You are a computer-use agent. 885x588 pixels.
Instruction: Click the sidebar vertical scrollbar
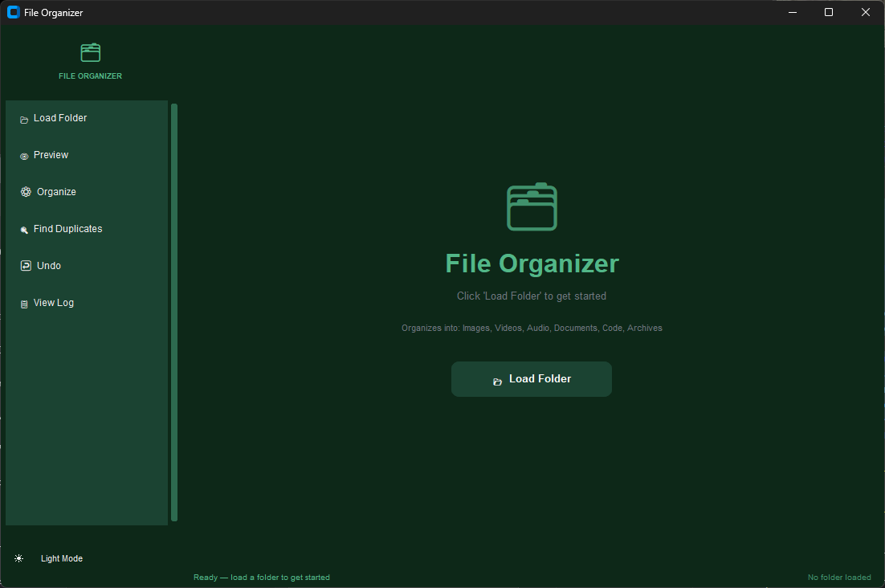point(174,312)
